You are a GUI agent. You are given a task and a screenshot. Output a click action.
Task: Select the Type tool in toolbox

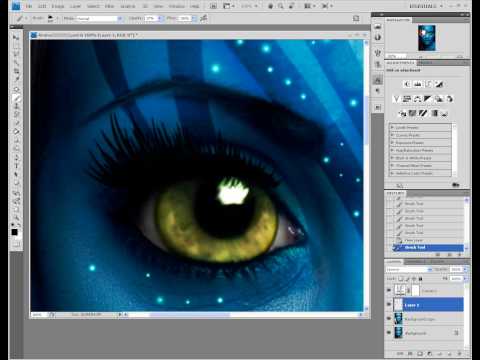pyautogui.click(x=16, y=166)
